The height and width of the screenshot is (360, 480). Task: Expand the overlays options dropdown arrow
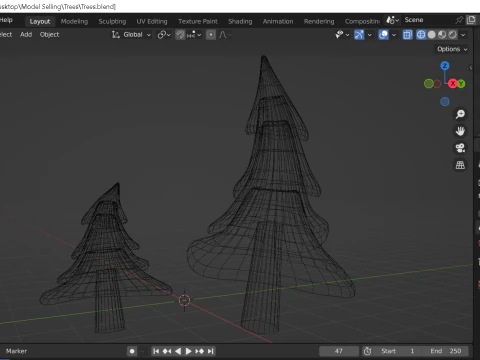click(x=394, y=35)
